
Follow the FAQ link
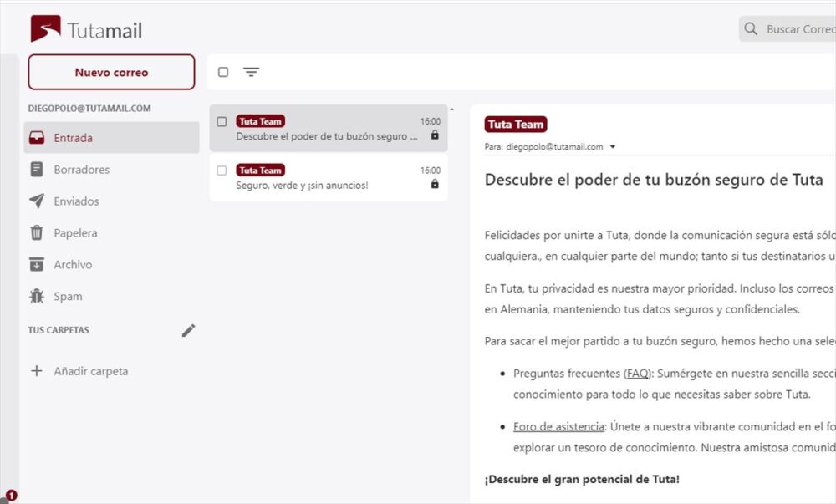pyautogui.click(x=637, y=374)
